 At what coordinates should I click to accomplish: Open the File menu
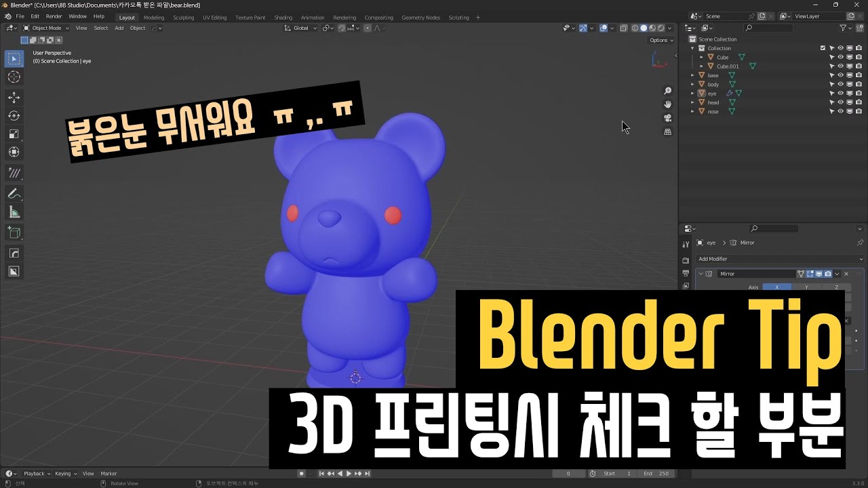20,16
